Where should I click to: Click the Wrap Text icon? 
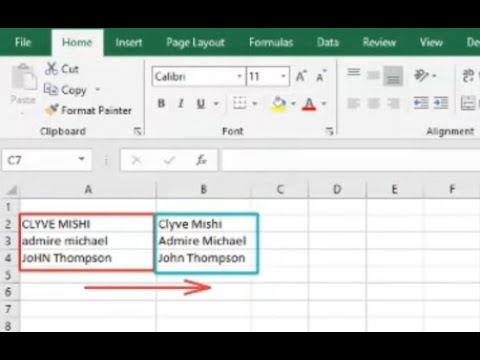click(468, 75)
